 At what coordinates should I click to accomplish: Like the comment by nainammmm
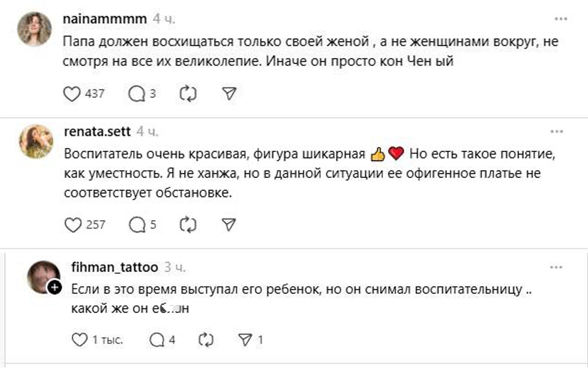(72, 94)
